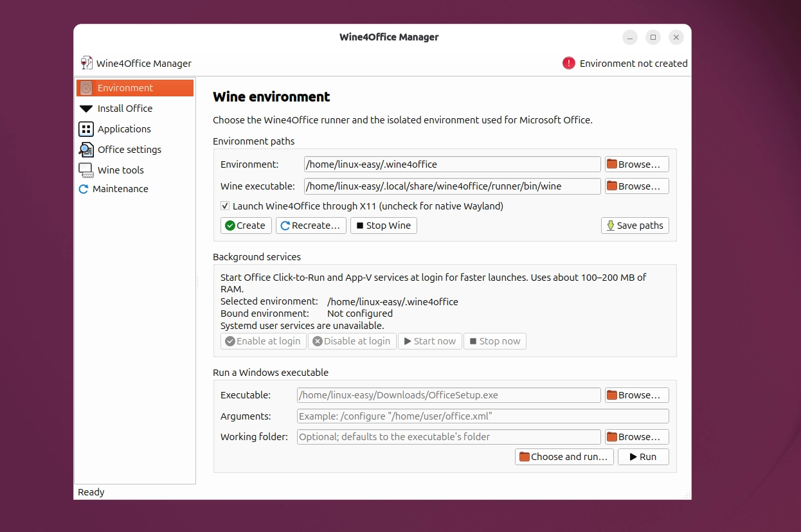Click Systemd user services are unavailable text

coord(302,326)
